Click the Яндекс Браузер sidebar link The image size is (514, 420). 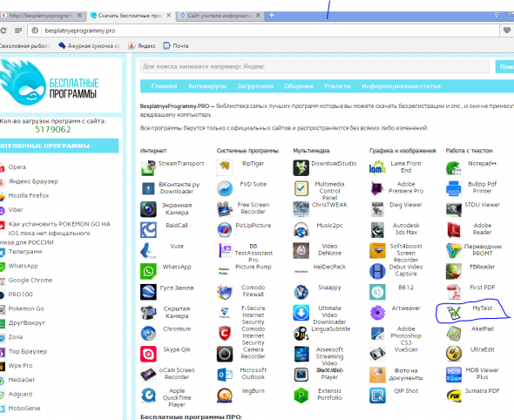click(x=33, y=181)
